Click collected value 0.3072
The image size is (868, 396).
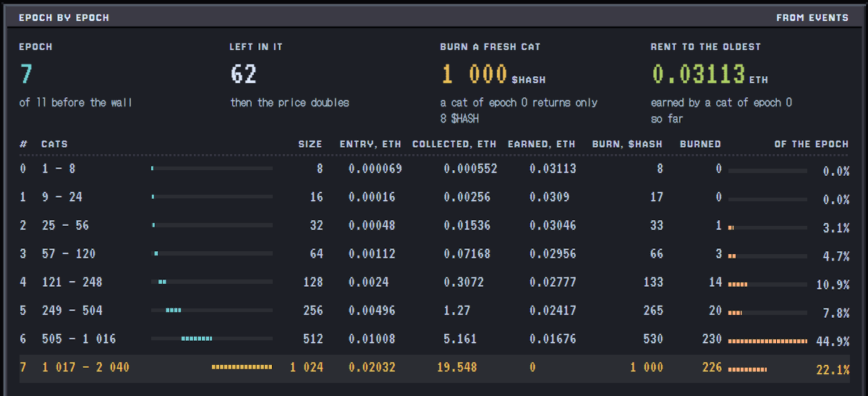pos(464,282)
